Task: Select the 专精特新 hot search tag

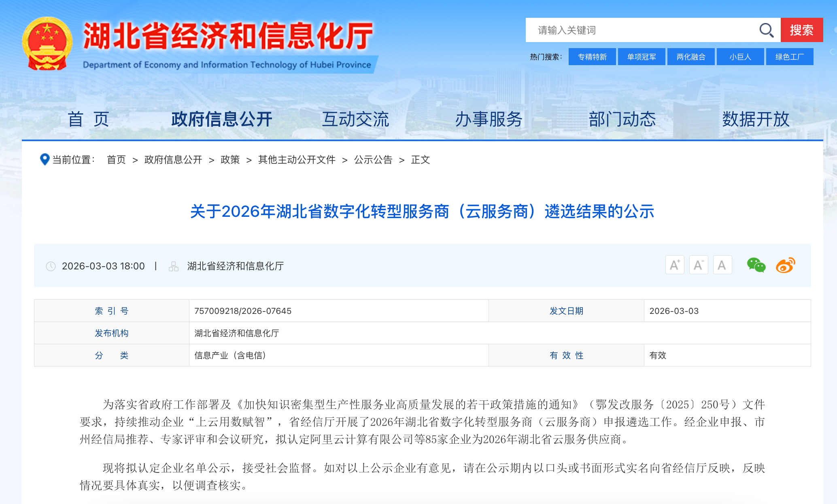Action: coord(592,57)
